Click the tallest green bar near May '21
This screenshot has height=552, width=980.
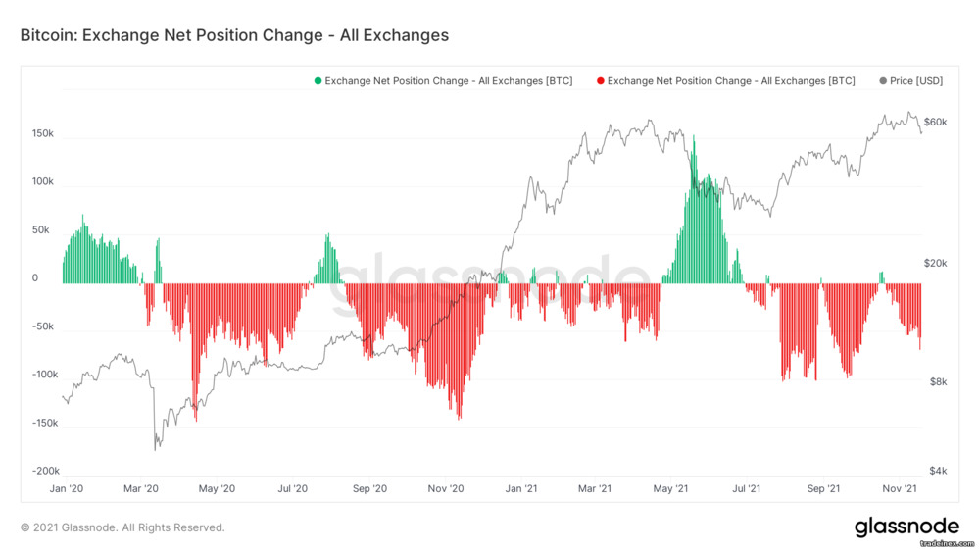(x=694, y=210)
